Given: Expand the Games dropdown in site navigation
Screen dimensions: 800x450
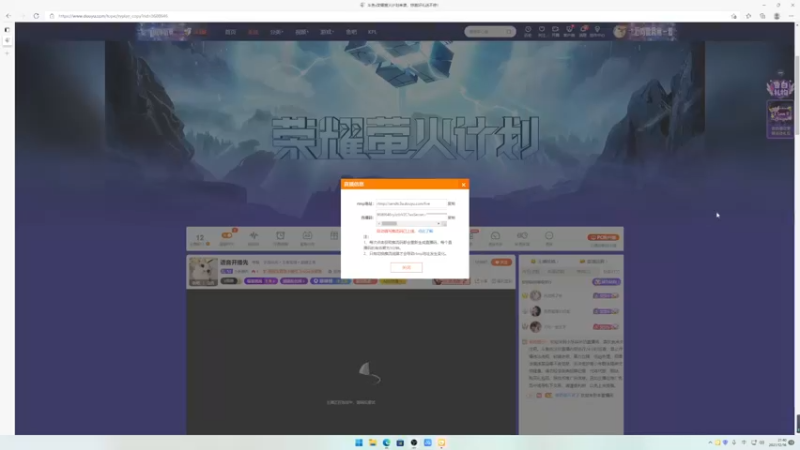Looking at the screenshot, I should point(327,32).
